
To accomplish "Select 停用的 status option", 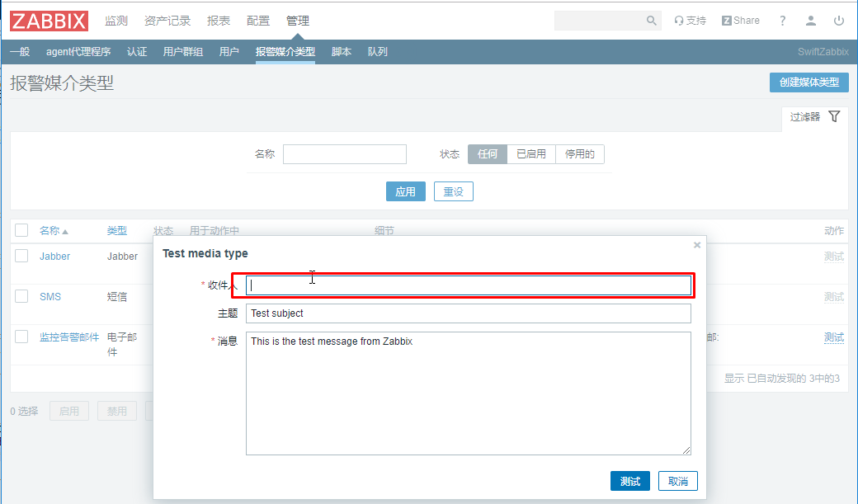I will (x=579, y=154).
